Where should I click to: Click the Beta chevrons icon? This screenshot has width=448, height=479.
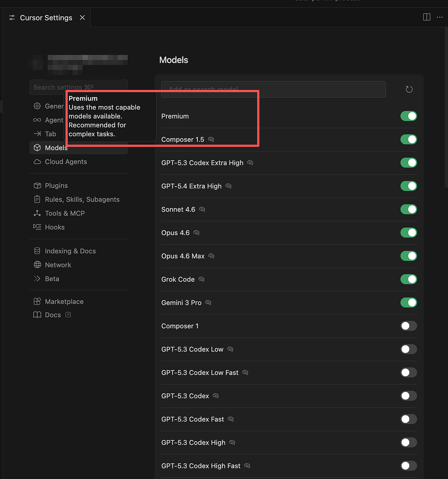click(x=37, y=279)
